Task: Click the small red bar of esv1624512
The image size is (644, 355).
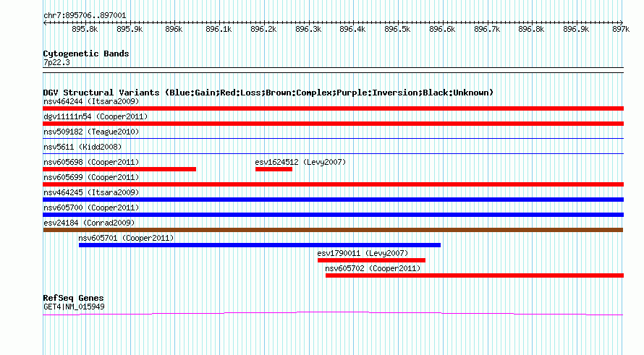Action: [x=274, y=169]
